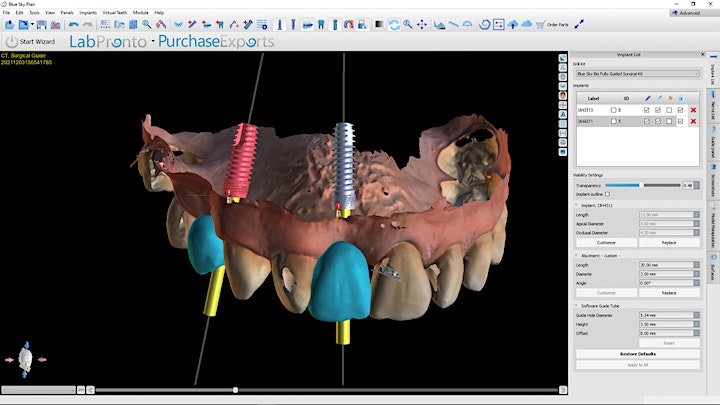Open the File menu
720x405 pixels.
(x=6, y=12)
